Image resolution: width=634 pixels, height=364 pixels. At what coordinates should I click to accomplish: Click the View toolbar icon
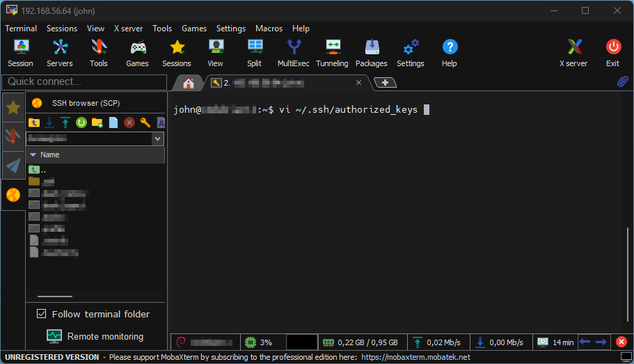tap(216, 53)
